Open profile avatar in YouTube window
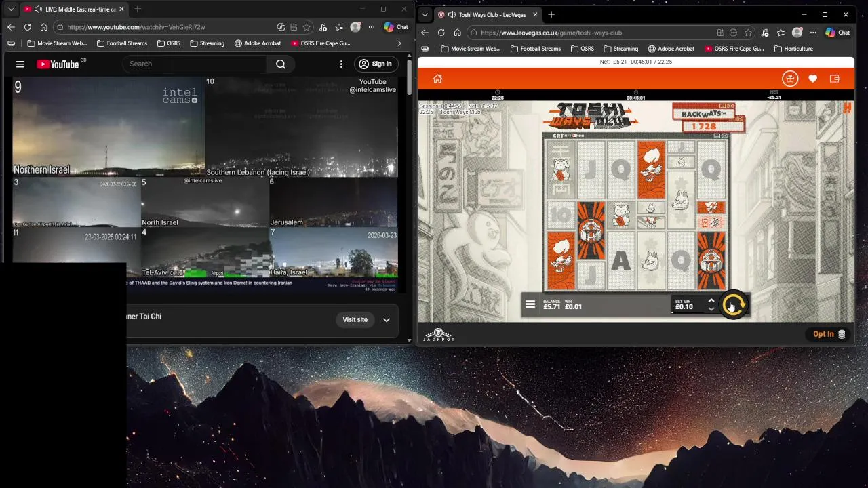This screenshot has height=488, width=868. (355, 27)
